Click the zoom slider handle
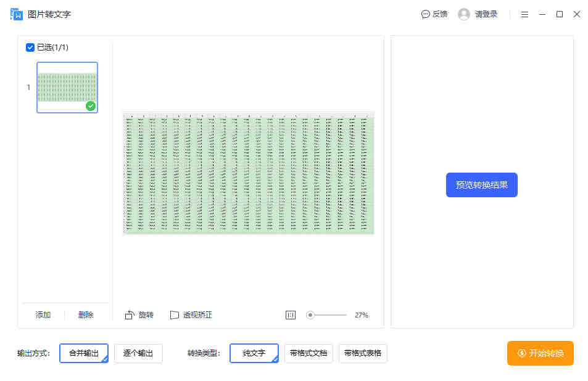The image size is (588, 381). [310, 315]
